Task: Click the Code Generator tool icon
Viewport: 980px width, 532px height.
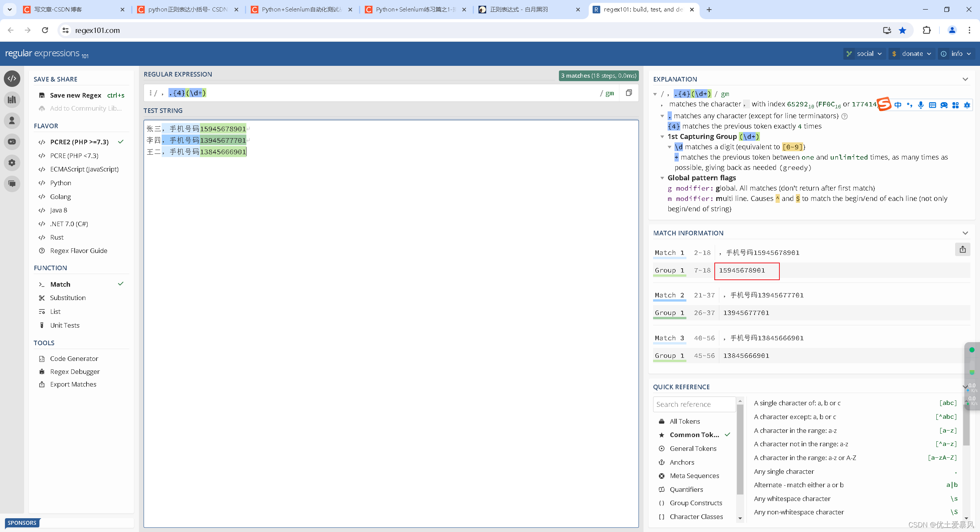Action: 42,358
